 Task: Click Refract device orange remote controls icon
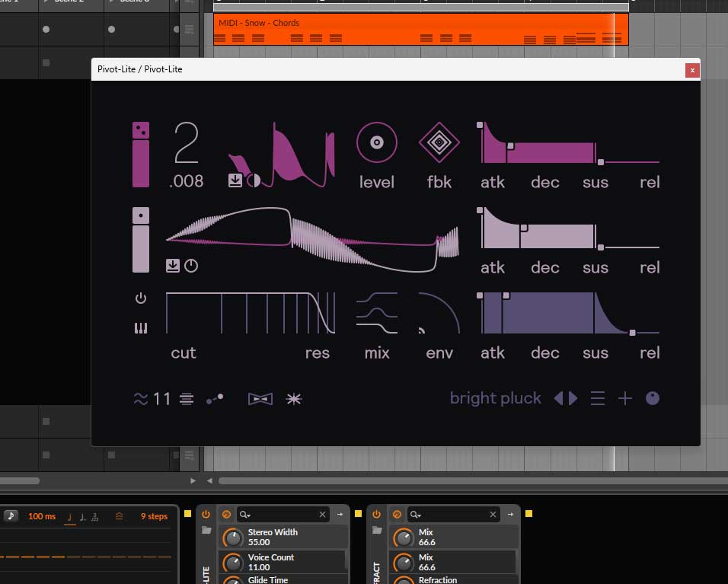coord(397,515)
